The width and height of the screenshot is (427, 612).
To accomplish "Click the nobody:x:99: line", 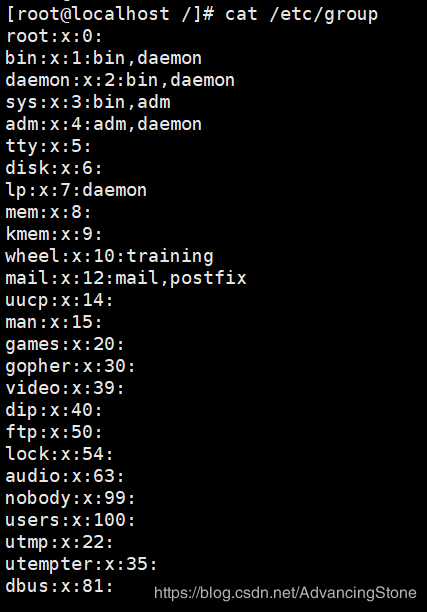I will point(70,498).
